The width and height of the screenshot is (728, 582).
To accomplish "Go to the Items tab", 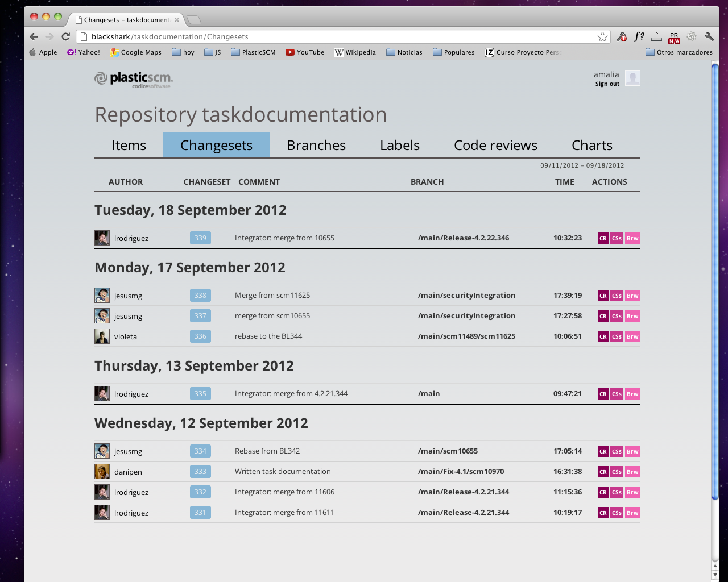I will [x=129, y=145].
